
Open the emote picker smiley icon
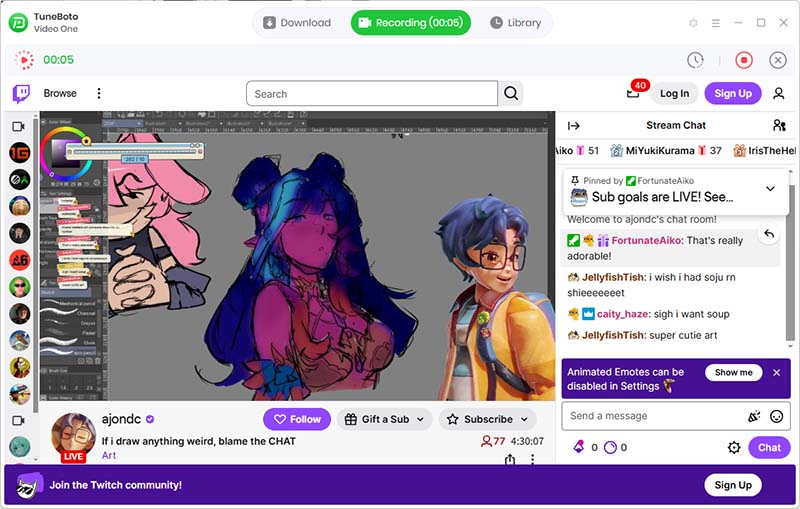tap(776, 417)
